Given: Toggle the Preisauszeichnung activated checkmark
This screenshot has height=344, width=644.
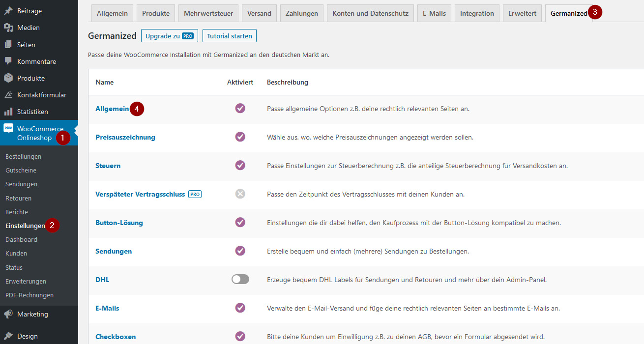Looking at the screenshot, I should click(240, 137).
